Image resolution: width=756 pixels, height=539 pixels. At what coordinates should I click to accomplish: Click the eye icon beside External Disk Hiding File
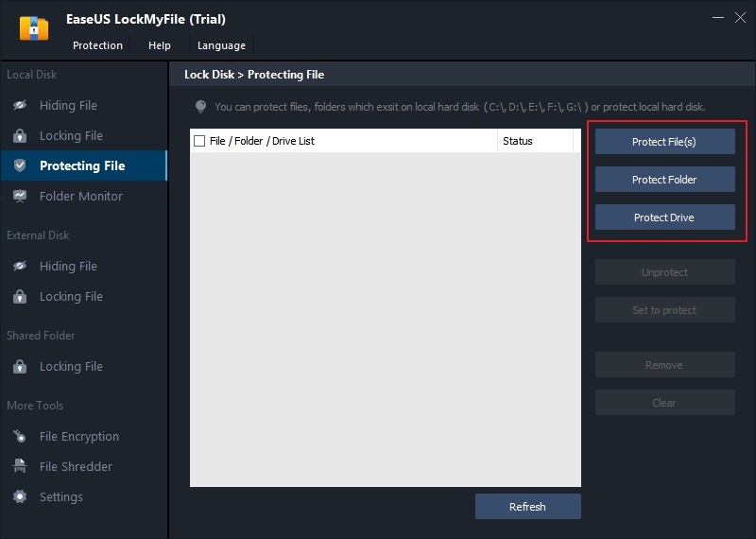(20, 266)
